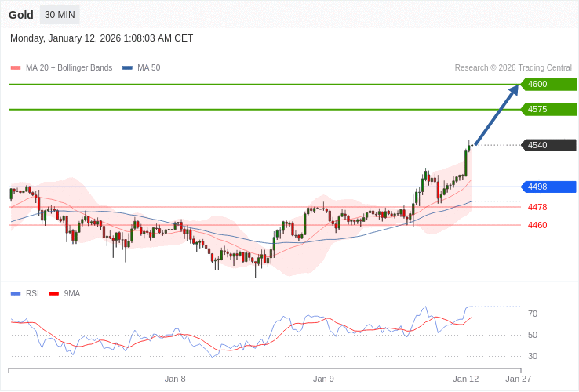
Task: Open the Research © 2026 Trading Central link
Action: coord(513,68)
